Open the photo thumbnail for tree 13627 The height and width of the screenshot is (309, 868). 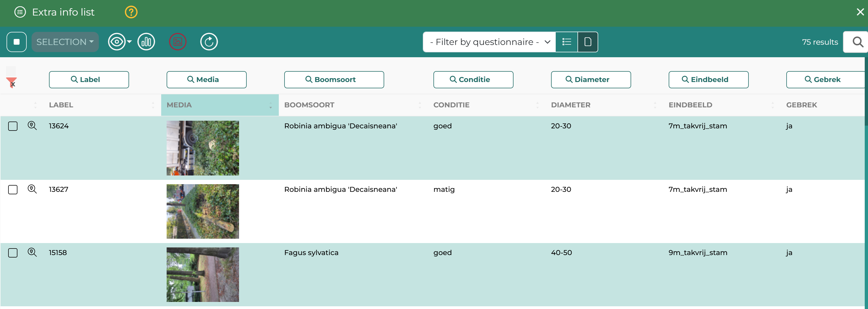click(203, 211)
